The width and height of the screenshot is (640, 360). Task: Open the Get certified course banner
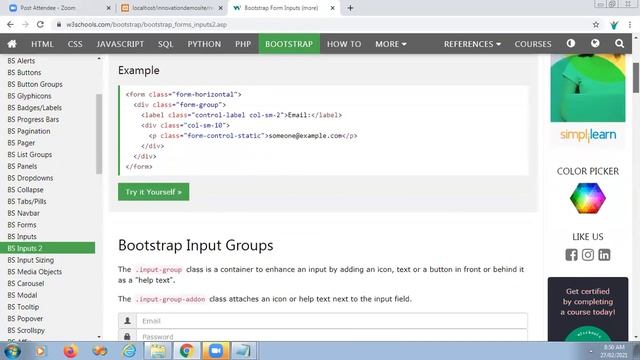[x=588, y=309]
